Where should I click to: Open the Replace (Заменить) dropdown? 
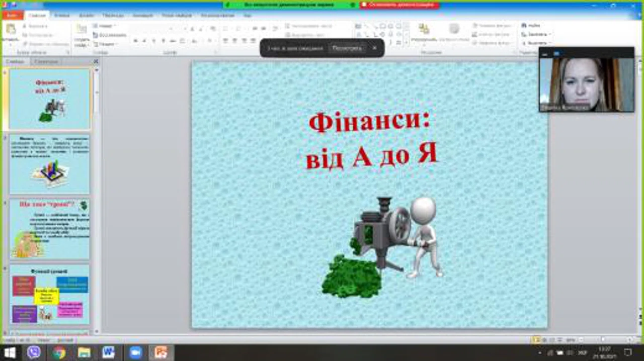click(x=536, y=34)
